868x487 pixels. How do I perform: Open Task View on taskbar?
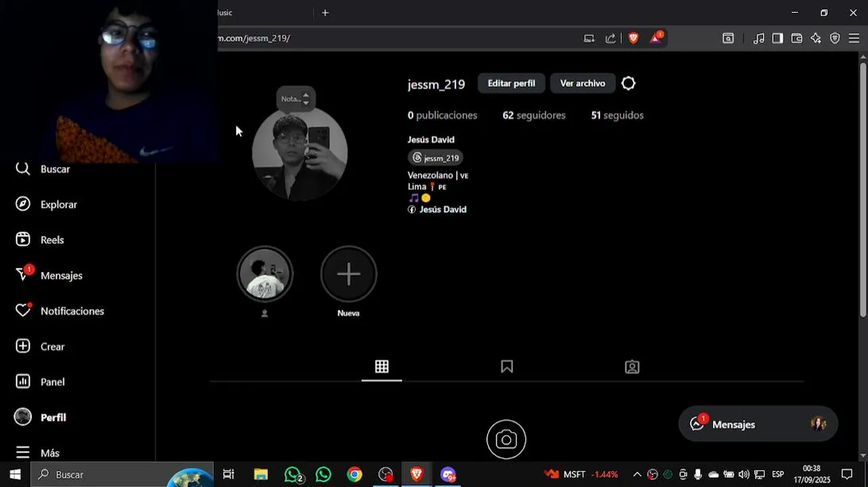228,474
